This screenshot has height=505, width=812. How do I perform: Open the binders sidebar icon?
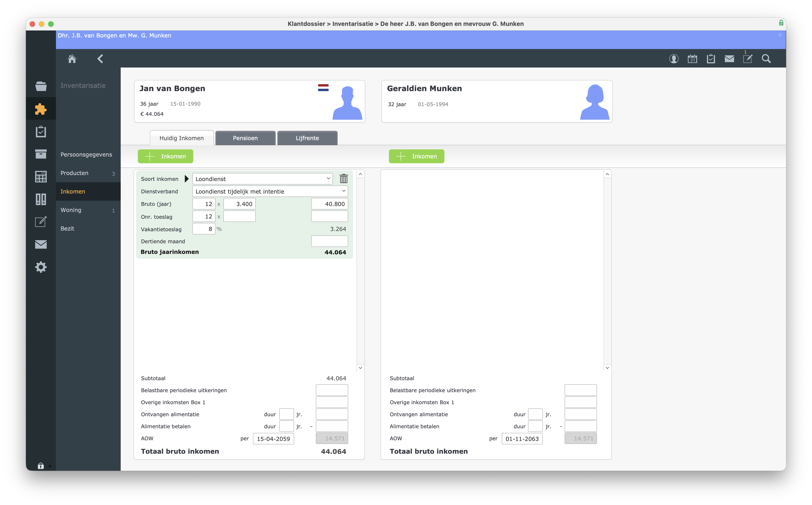(41, 199)
